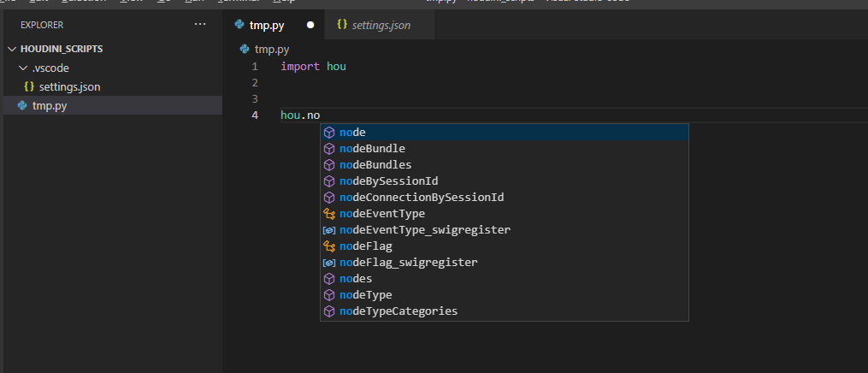Click tmp.py in the breadcrumb bar

272,50
